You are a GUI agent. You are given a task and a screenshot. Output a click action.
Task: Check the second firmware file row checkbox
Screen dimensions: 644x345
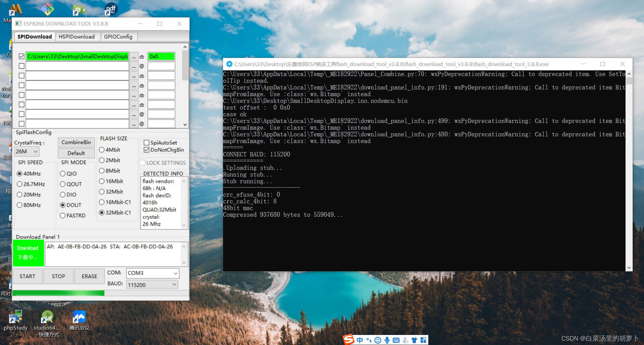(x=21, y=66)
